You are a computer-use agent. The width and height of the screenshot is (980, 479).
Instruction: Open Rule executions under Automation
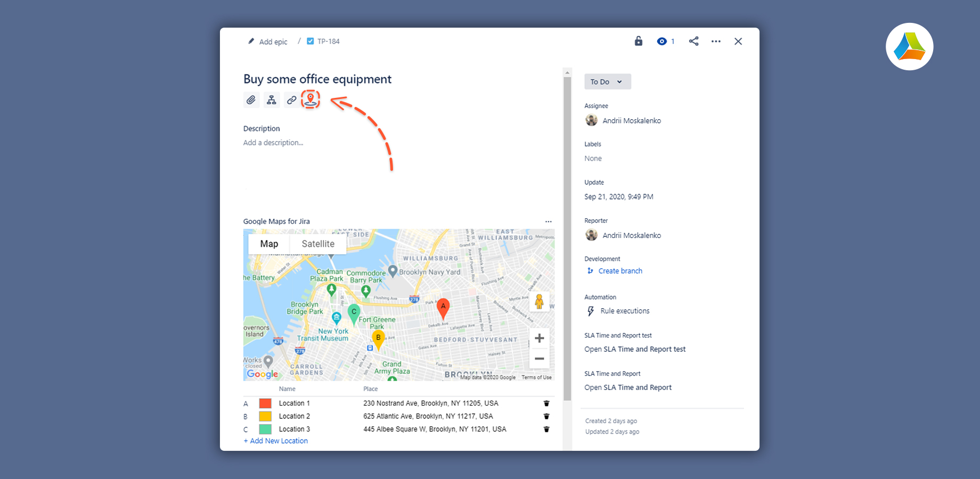[x=625, y=311]
